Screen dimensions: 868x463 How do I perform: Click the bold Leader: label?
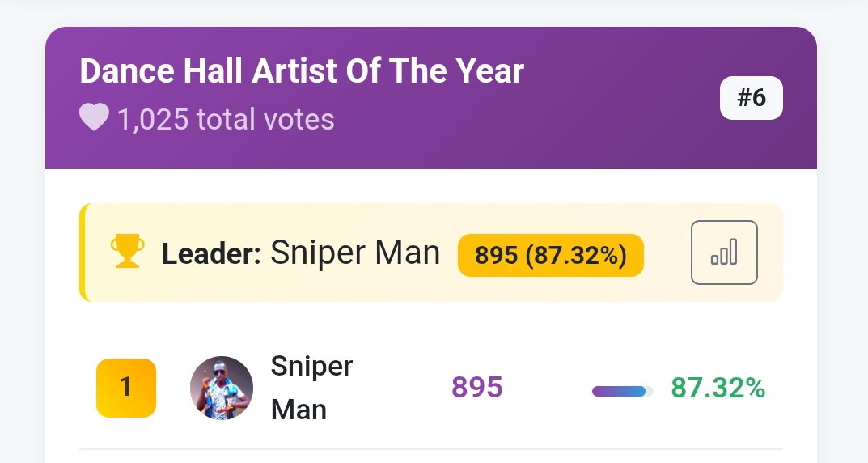tap(211, 254)
